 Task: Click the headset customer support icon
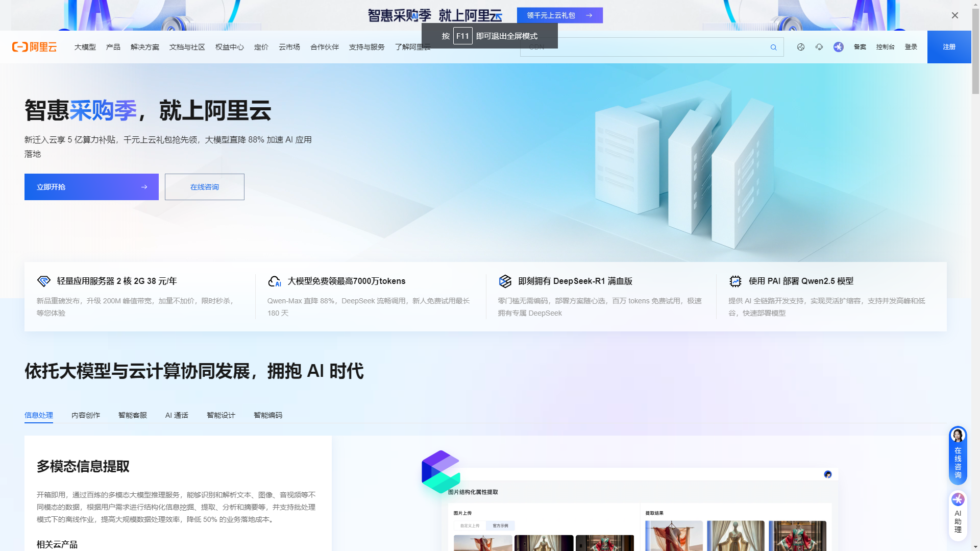pos(819,47)
